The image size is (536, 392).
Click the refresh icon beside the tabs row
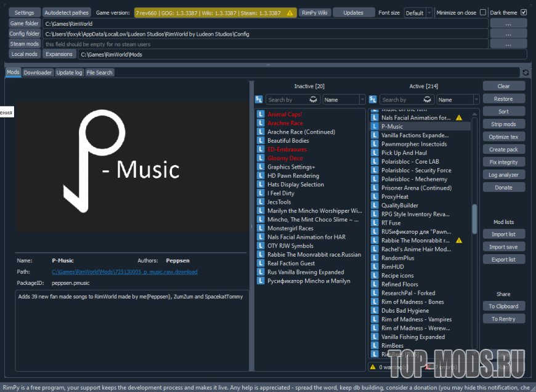click(525, 73)
